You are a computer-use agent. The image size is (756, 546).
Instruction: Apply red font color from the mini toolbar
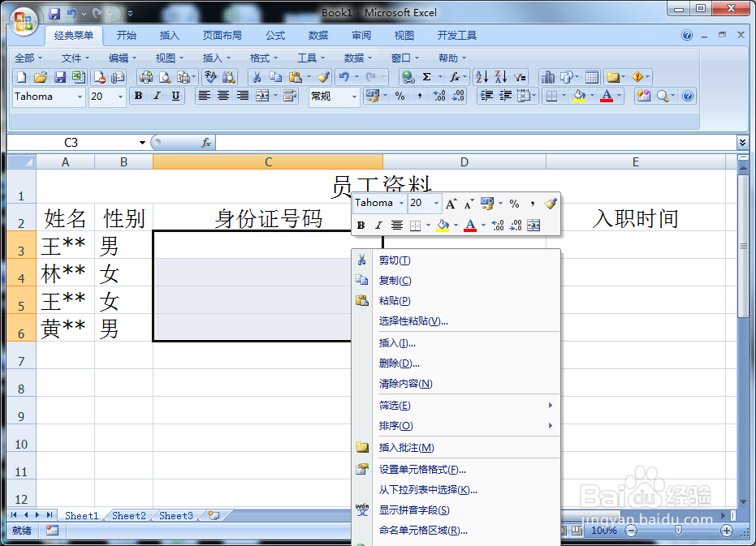[469, 225]
